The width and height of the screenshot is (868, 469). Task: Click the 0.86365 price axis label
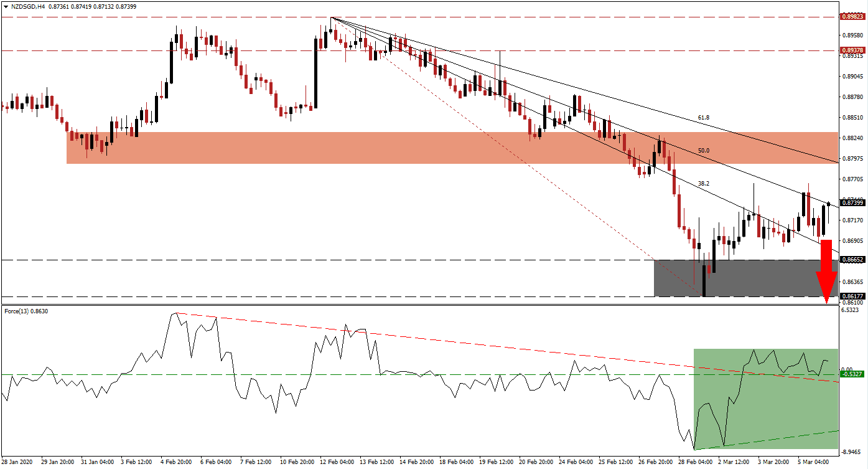851,282
